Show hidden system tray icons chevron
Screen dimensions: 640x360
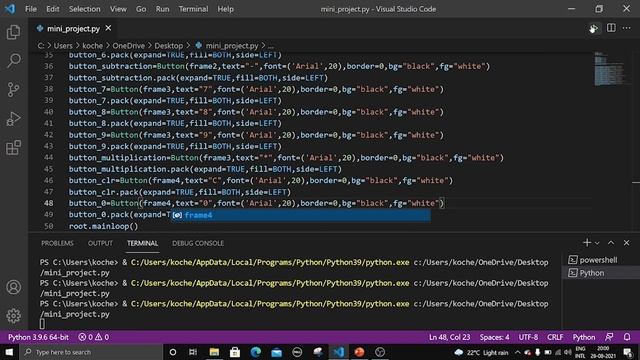click(518, 352)
